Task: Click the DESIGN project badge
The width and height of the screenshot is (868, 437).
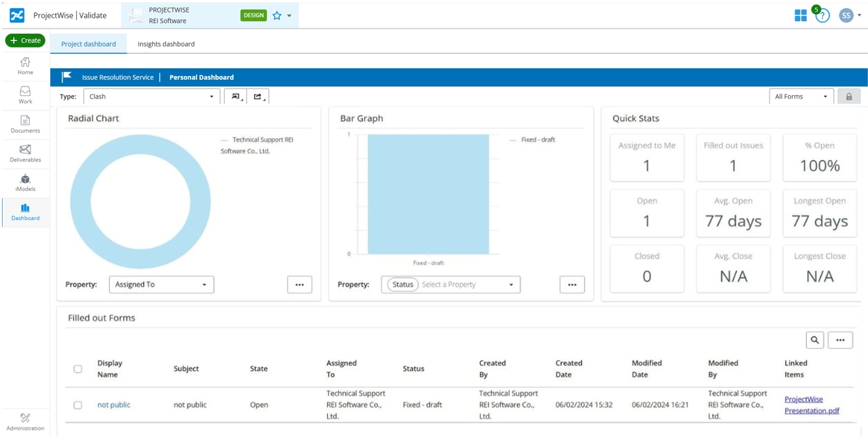Action: [x=254, y=15]
